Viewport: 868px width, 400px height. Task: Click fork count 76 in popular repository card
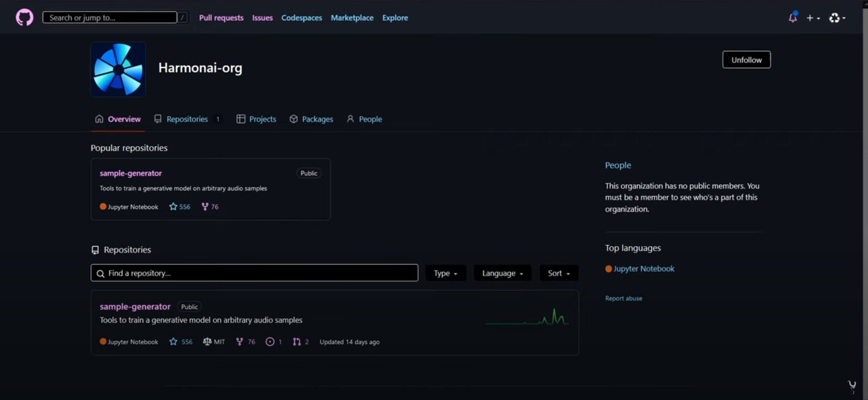(x=210, y=207)
